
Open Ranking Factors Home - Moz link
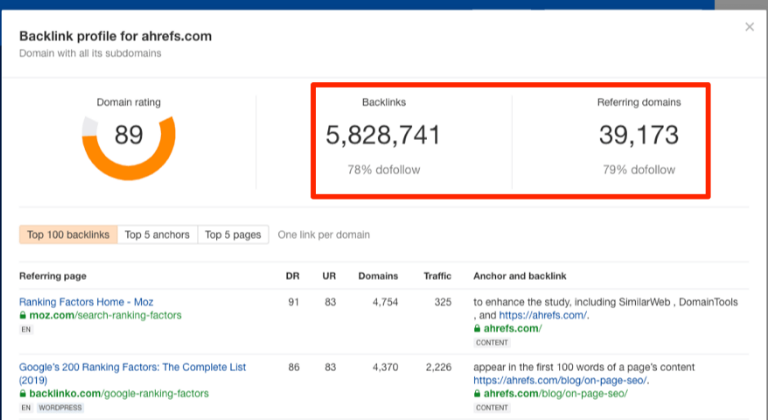[86, 301]
